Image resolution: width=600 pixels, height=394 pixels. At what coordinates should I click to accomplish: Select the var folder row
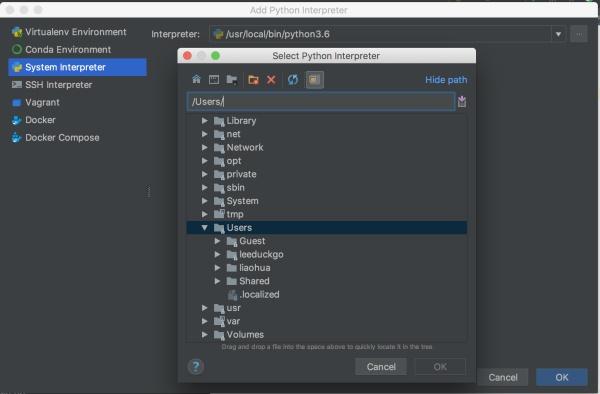tap(327, 321)
